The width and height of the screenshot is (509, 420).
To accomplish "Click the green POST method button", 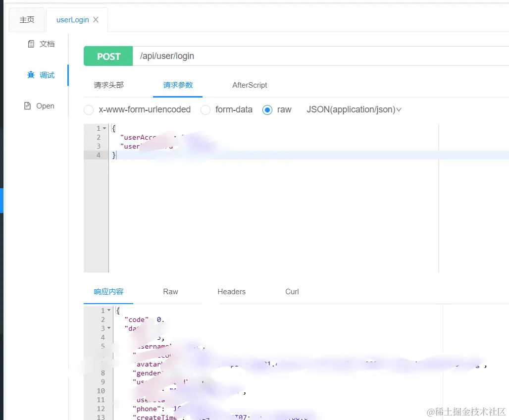I will 108,56.
